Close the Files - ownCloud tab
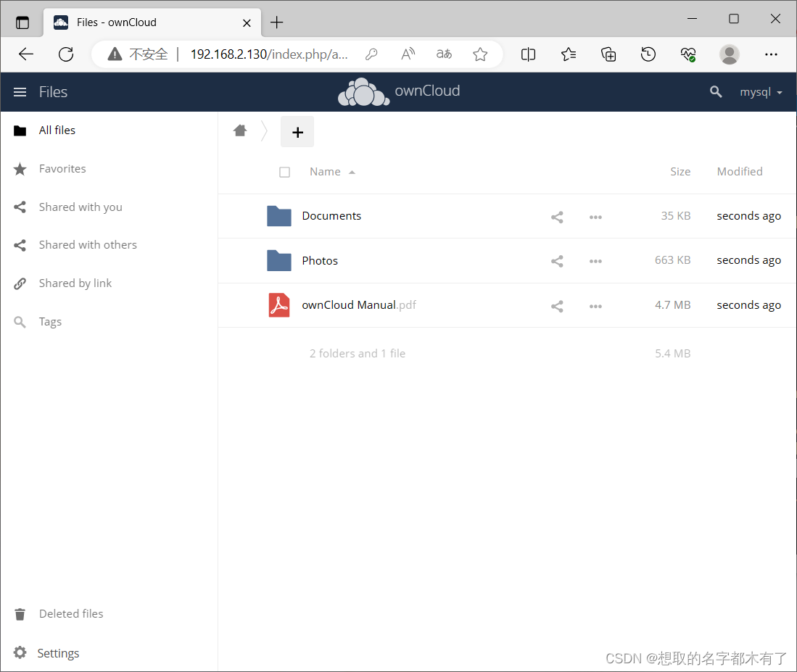Image resolution: width=797 pixels, height=672 pixels. pyautogui.click(x=247, y=23)
